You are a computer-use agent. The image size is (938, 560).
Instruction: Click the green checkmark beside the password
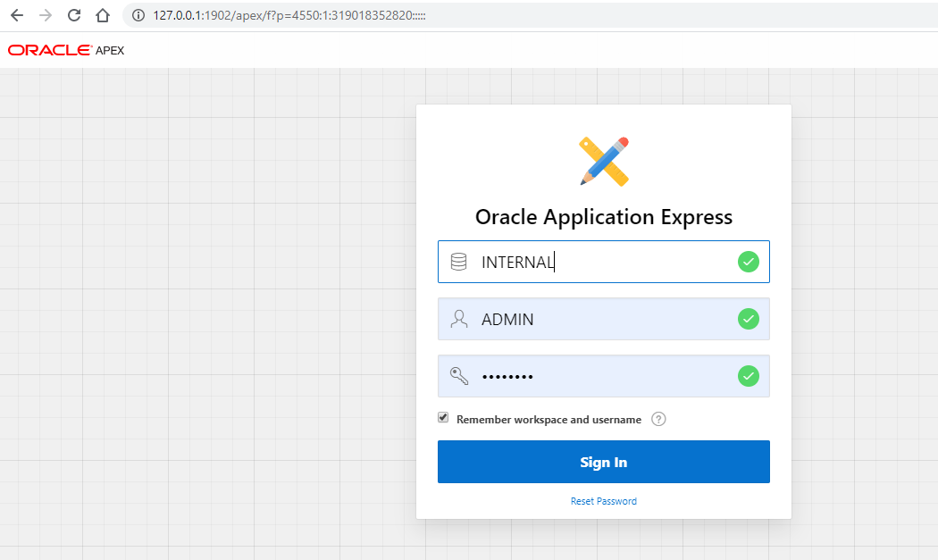[748, 376]
